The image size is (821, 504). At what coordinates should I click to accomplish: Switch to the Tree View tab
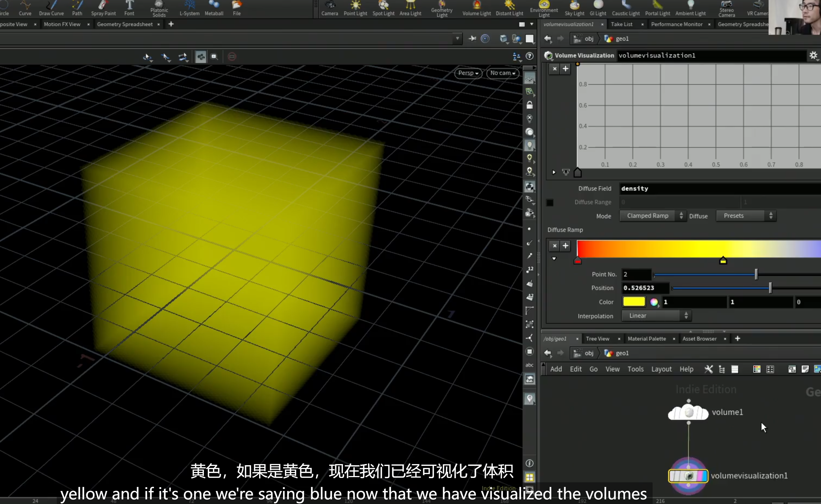pyautogui.click(x=597, y=339)
